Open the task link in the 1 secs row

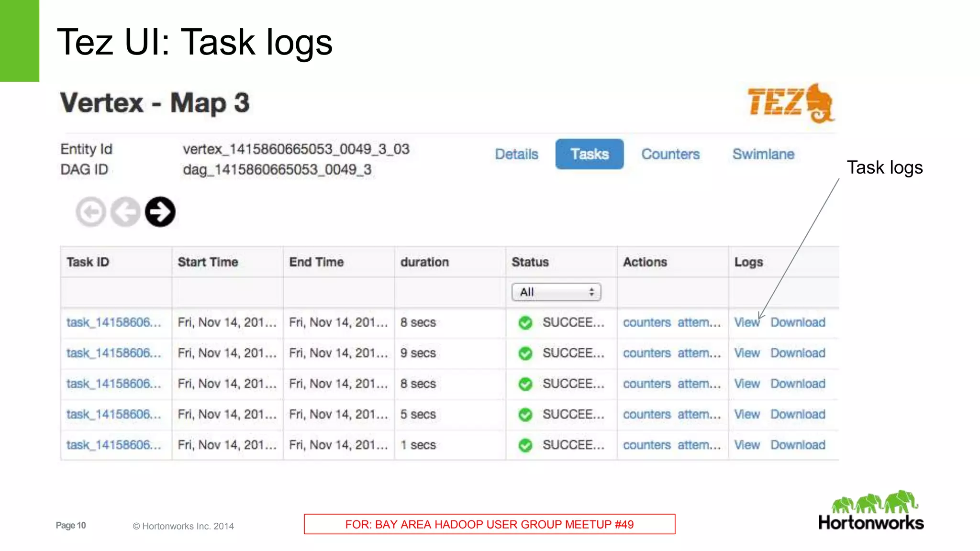[113, 445]
